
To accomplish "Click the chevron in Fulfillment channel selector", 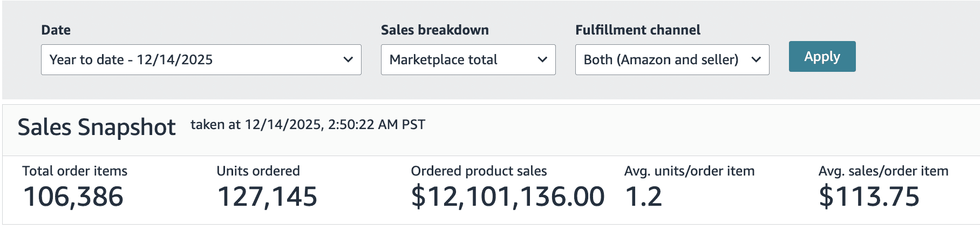I will click(756, 60).
